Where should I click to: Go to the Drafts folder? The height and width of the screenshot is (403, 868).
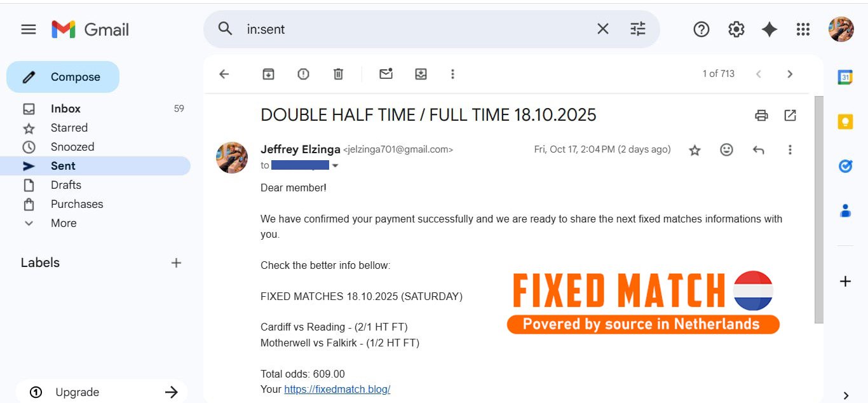(66, 185)
